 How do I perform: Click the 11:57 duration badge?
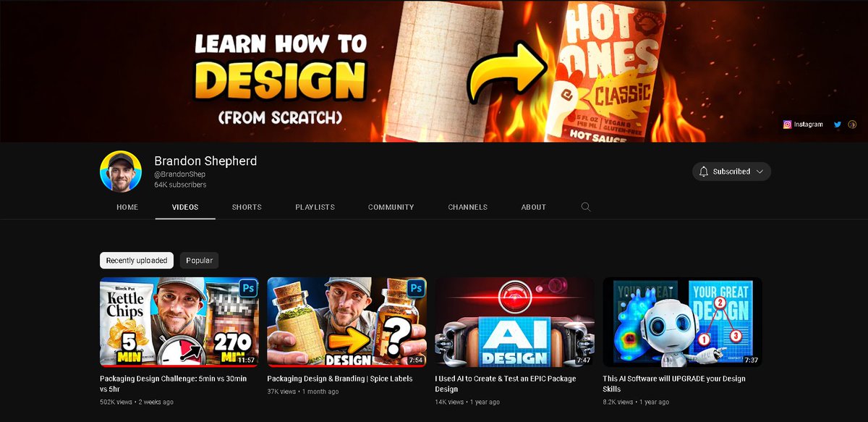click(x=246, y=360)
